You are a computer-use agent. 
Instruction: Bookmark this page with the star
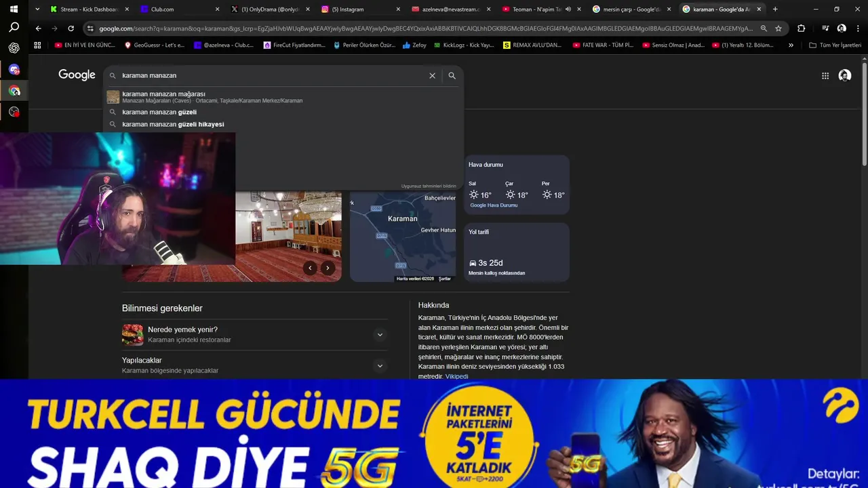point(778,28)
